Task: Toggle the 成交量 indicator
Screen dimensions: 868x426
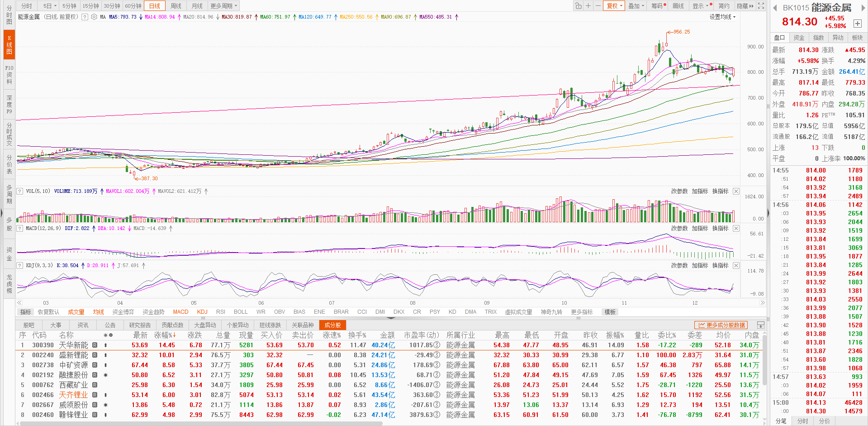Action: click(x=76, y=312)
